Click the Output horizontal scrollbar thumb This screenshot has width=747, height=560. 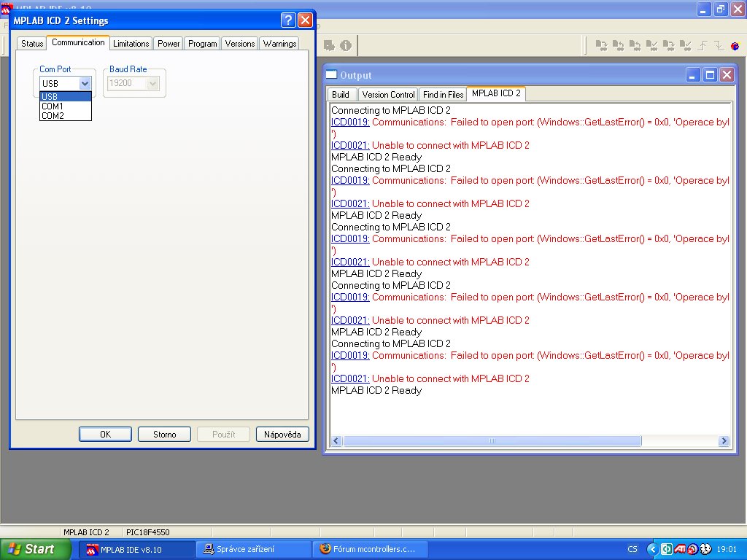coord(492,441)
